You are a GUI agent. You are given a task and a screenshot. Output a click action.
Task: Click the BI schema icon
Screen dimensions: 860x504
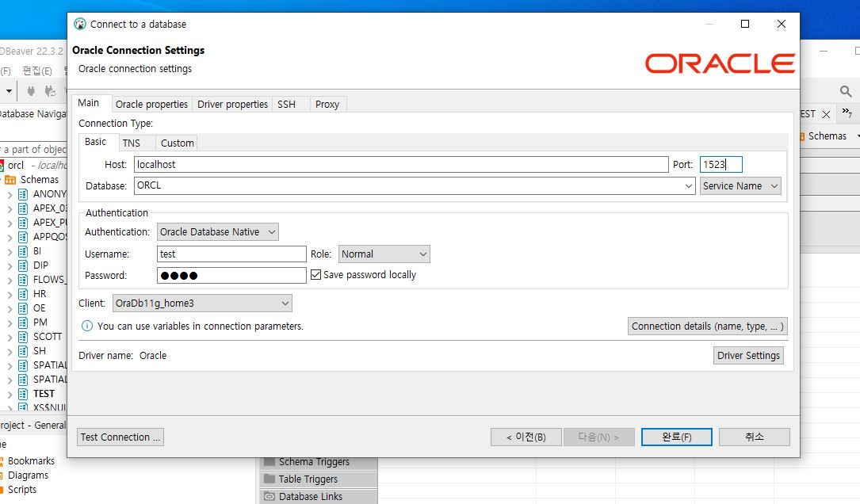(23, 251)
